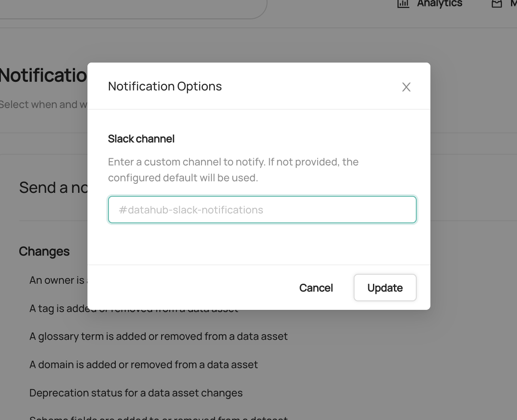The height and width of the screenshot is (420, 517).
Task: Click the search bar at top
Action: (133, 9)
